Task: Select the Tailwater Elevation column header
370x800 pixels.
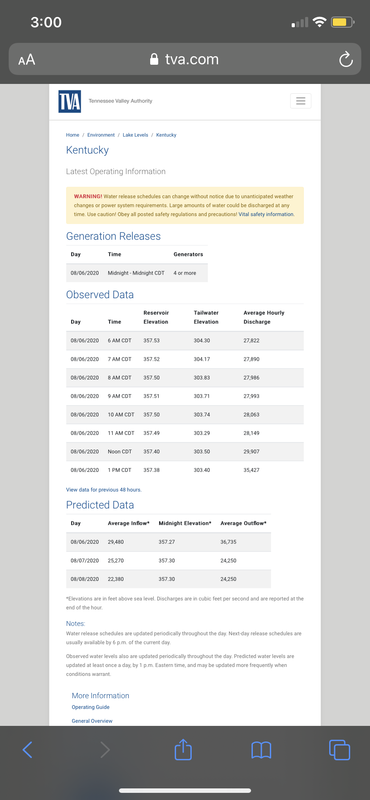Action: tap(206, 317)
